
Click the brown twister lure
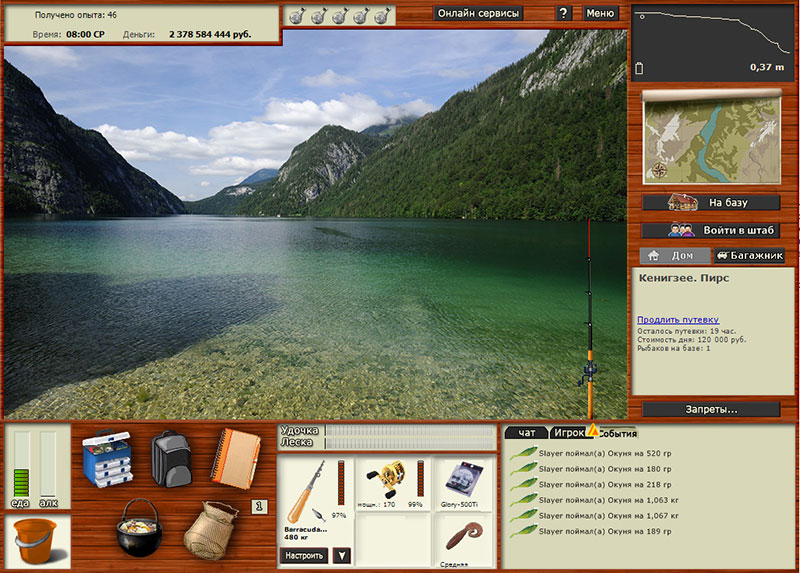tap(463, 535)
